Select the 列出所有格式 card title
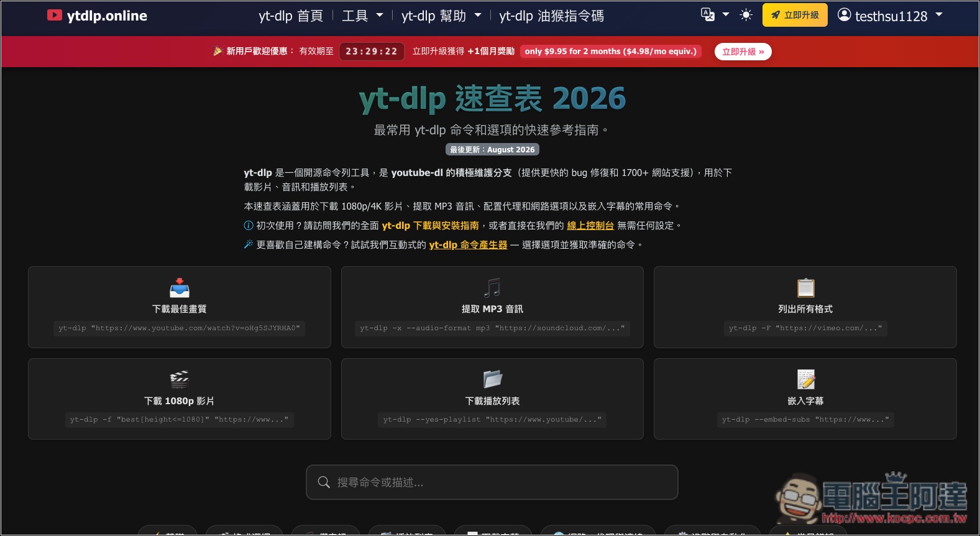 click(x=805, y=309)
